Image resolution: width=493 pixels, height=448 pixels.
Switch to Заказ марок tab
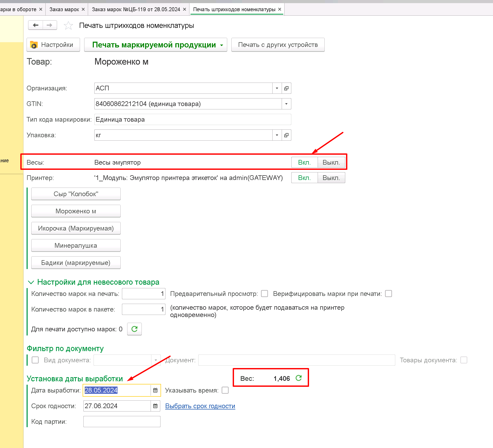pos(64,9)
